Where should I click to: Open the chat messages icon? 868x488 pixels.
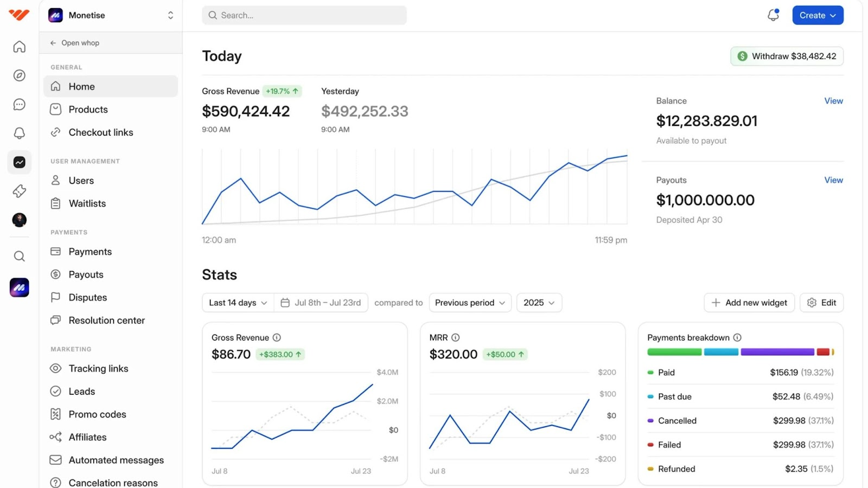tap(20, 105)
